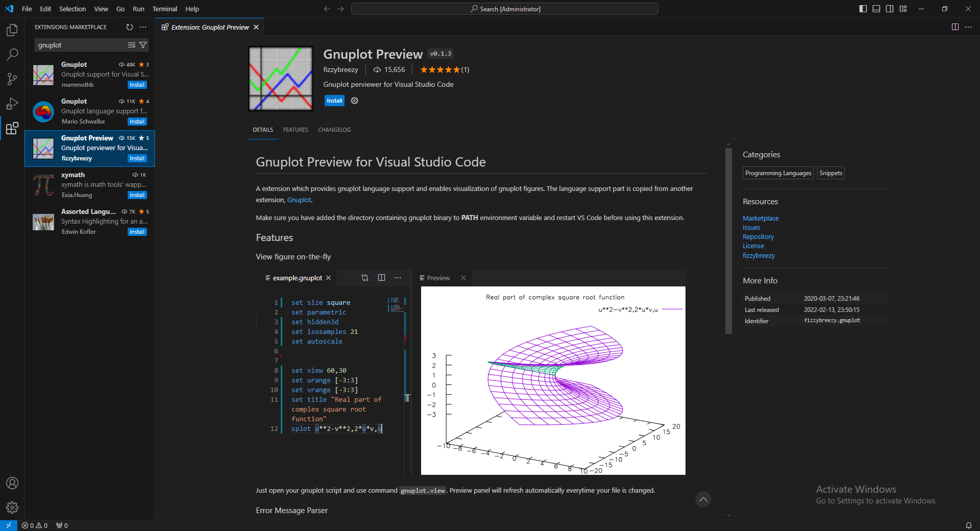
Task: Open the forwarded ports status item
Action: point(62,525)
